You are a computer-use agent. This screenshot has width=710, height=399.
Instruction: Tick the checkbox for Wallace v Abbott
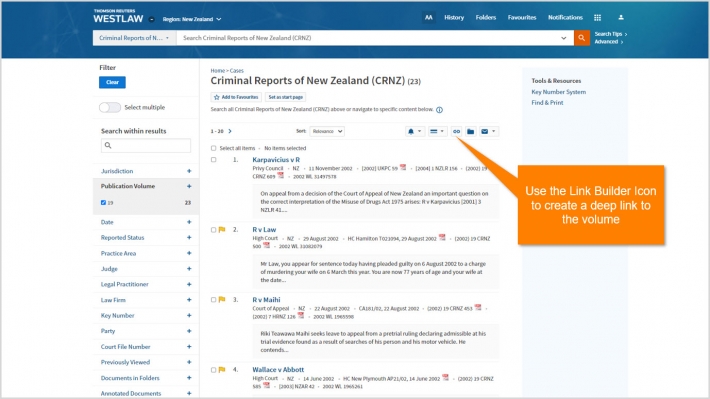pos(213,370)
